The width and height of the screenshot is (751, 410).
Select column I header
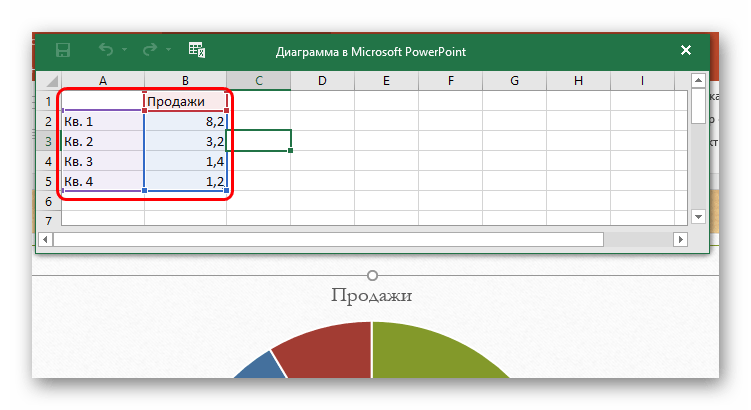coord(642,80)
